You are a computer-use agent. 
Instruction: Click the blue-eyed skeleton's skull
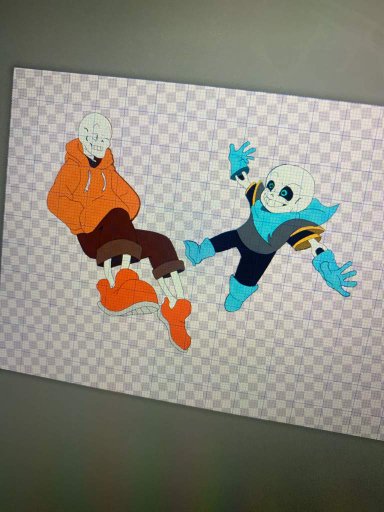[x=289, y=186]
